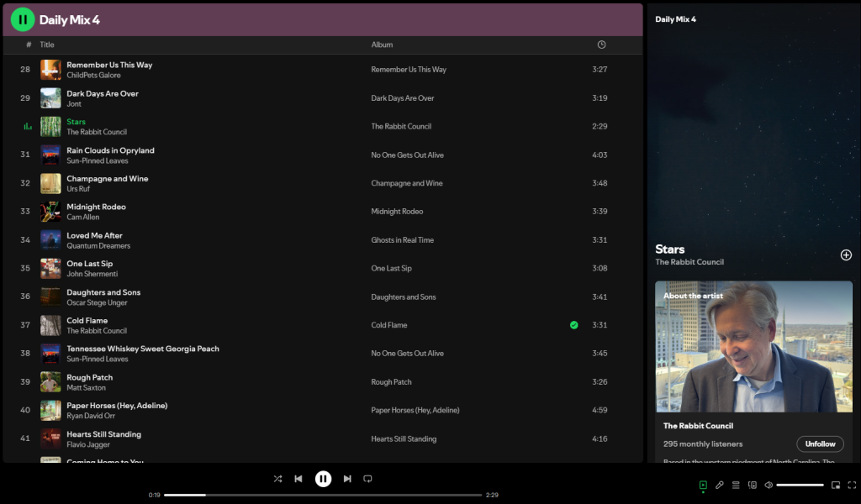The height and width of the screenshot is (504, 861).
Task: Click the volume level slider
Action: pyautogui.click(x=800, y=485)
